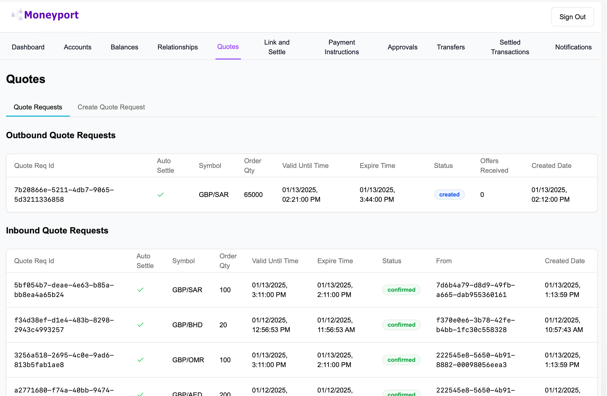607x396 pixels.
Task: Open the Dashboard tab
Action: [x=28, y=47]
